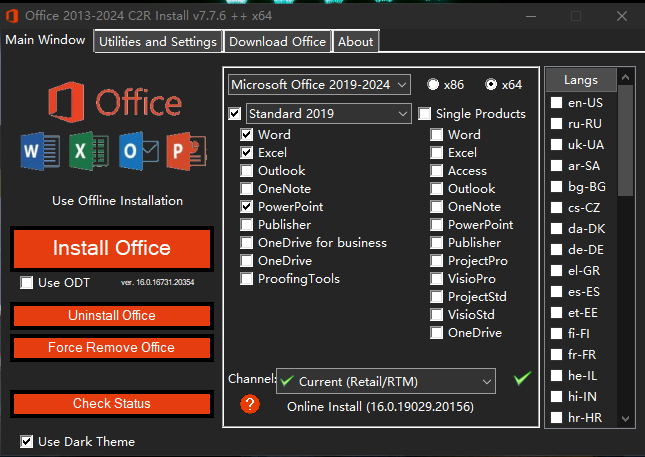Switch to the Utilities and Settings tab
Viewport: 645px width, 457px height.
click(x=158, y=41)
